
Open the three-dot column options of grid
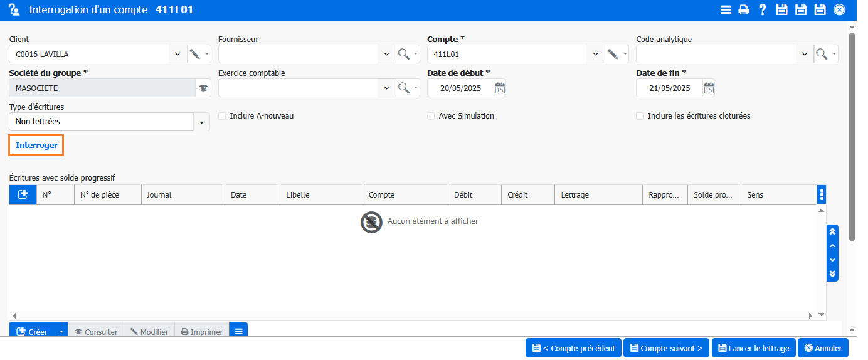(x=822, y=195)
